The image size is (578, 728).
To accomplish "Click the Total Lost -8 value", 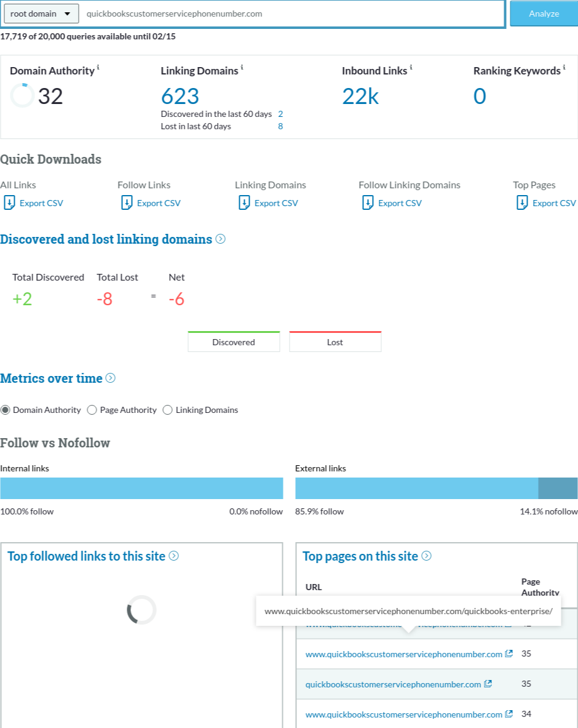I will point(105,299).
